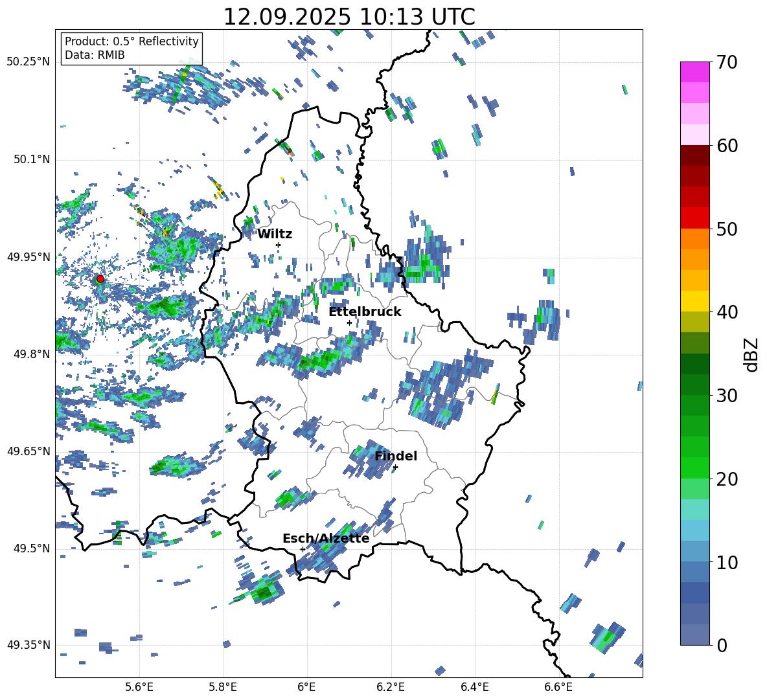The image size is (767, 700).
Task: Click the 5.6°E longitude label
Action: pos(139,687)
